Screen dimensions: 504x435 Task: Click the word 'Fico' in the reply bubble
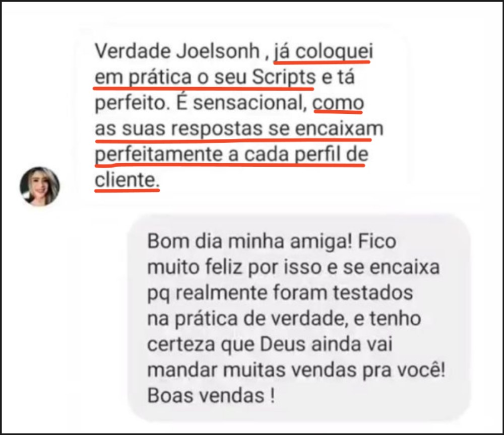pyautogui.click(x=376, y=242)
